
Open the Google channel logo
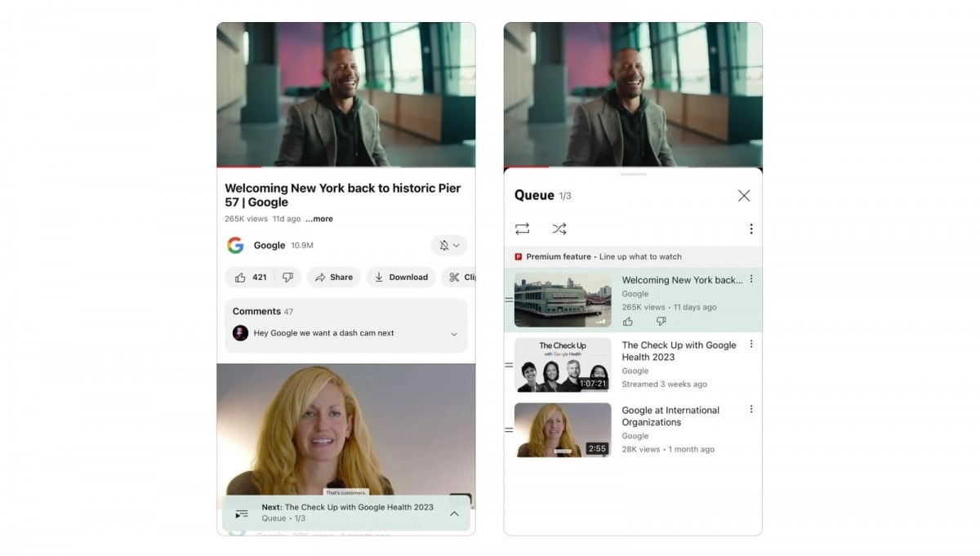pos(235,246)
